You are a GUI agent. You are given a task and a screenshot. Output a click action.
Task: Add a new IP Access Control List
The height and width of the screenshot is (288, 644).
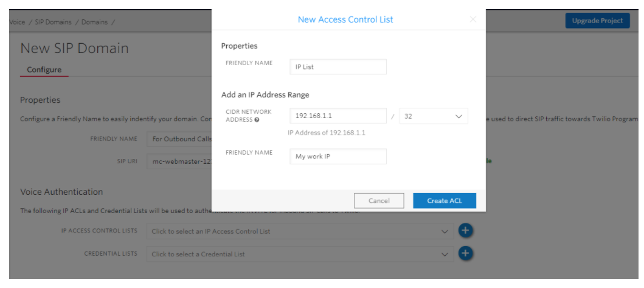465,231
